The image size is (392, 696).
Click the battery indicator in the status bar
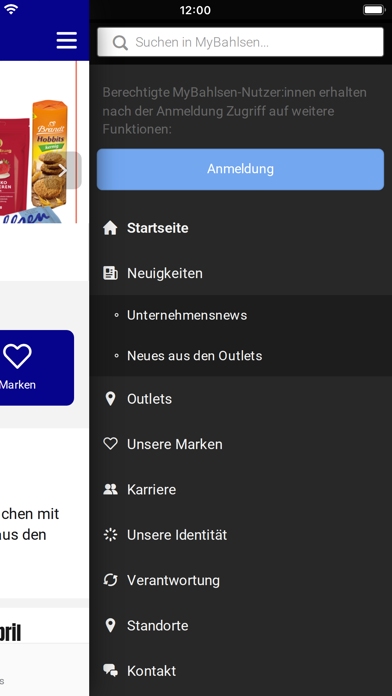[x=374, y=10]
